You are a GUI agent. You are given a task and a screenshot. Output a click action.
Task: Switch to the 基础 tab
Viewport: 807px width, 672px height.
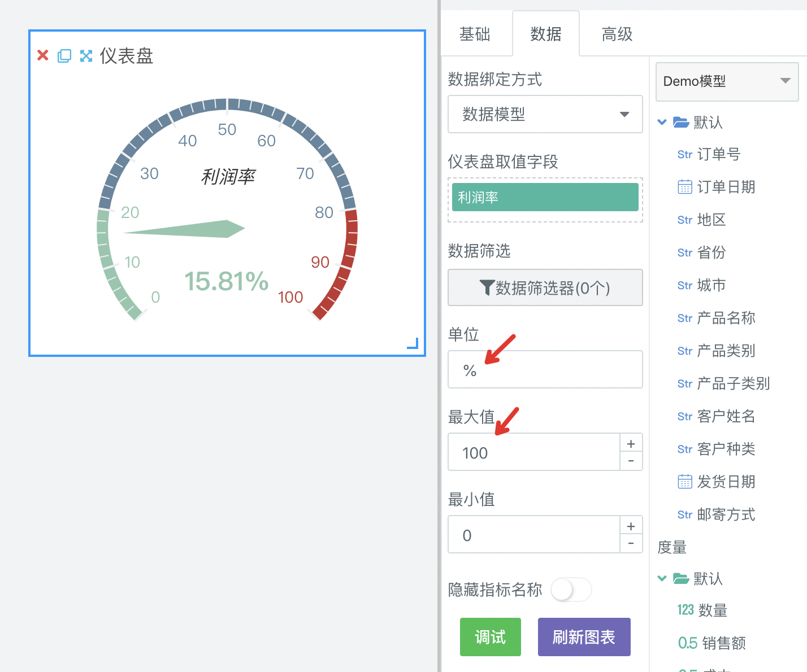point(475,34)
